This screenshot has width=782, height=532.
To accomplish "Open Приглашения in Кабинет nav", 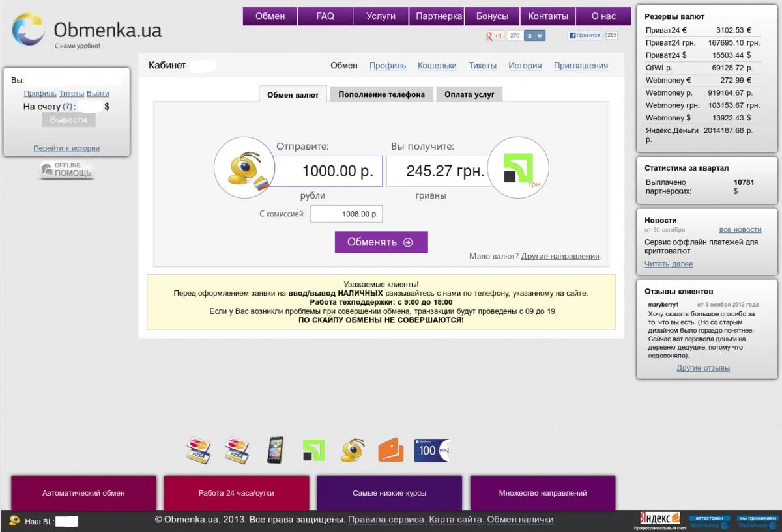I will pyautogui.click(x=581, y=66).
